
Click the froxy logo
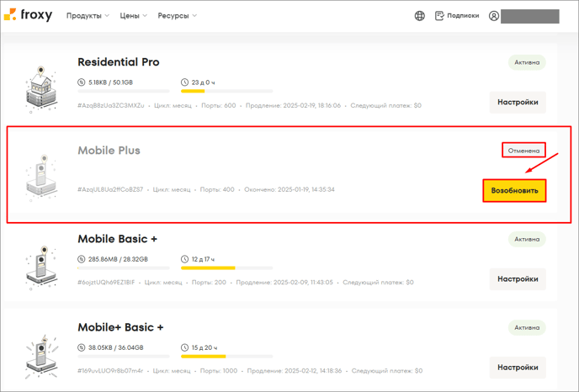[28, 15]
